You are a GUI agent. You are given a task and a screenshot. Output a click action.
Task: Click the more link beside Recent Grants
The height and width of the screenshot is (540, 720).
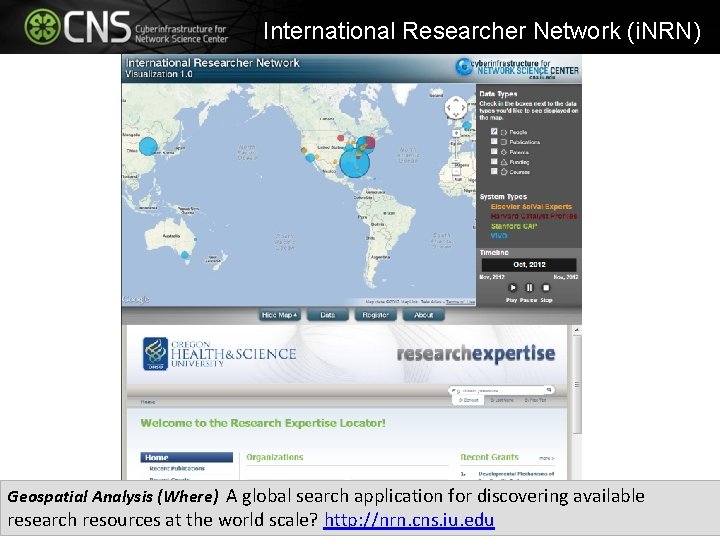(546, 458)
